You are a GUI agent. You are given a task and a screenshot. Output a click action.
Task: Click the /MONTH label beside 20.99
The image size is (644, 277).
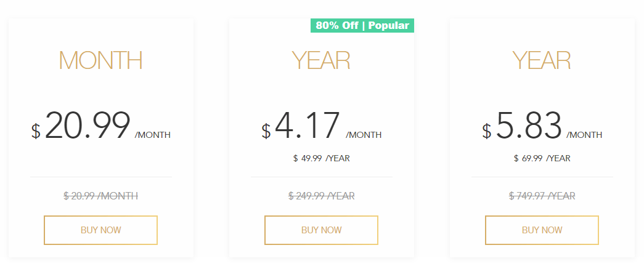pos(152,135)
